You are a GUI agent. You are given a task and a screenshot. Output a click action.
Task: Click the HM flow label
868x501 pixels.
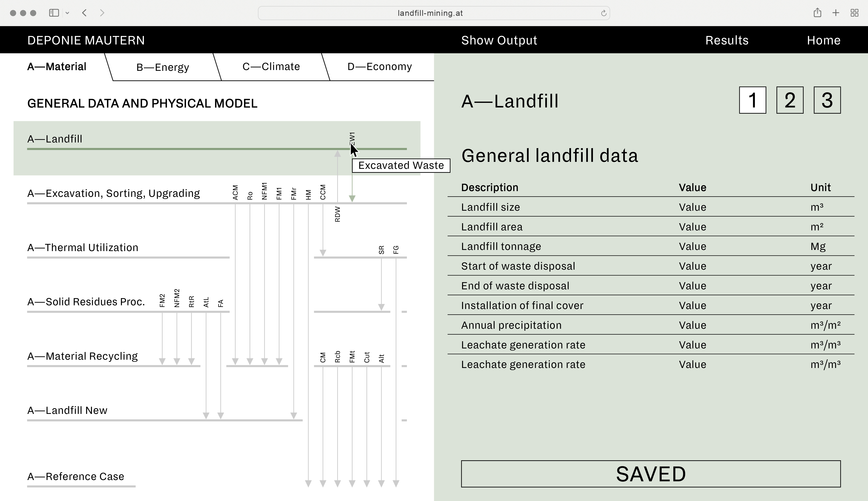[x=308, y=195]
